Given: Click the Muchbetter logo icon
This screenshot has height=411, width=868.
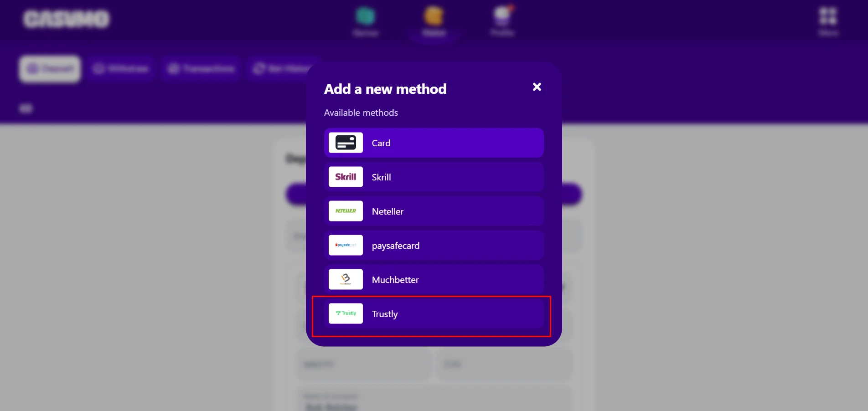Looking at the screenshot, I should [x=346, y=279].
